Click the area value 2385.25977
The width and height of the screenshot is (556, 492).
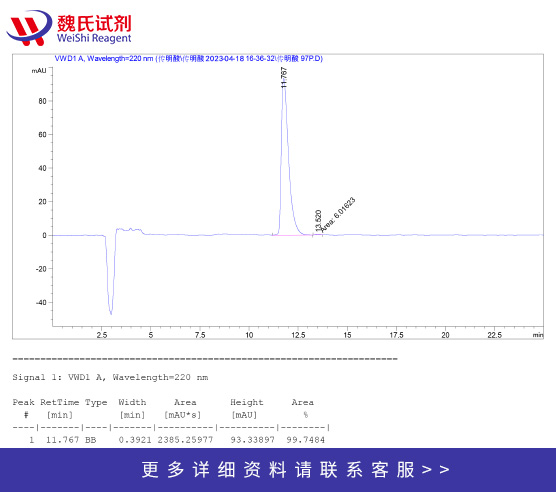click(x=185, y=440)
